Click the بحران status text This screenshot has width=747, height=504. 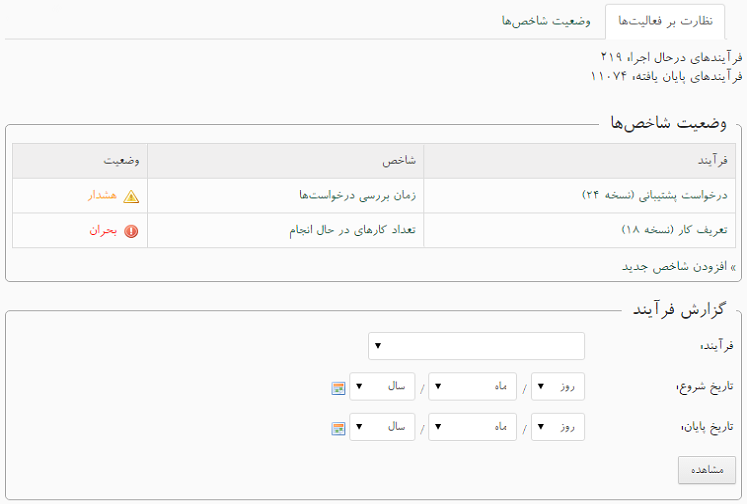(x=103, y=231)
